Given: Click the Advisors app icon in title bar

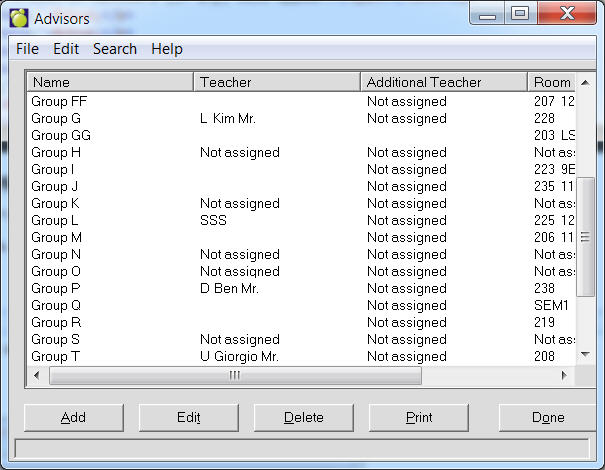Looking at the screenshot, I should point(18,17).
